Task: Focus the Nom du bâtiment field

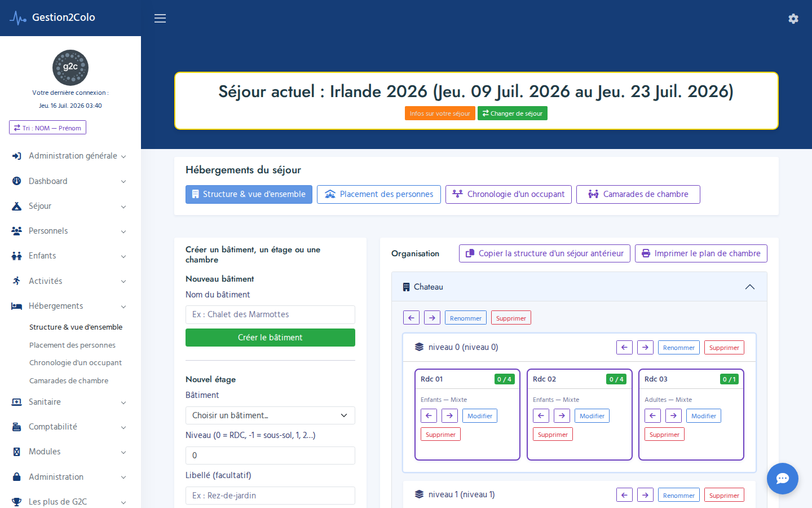Action: click(x=270, y=314)
